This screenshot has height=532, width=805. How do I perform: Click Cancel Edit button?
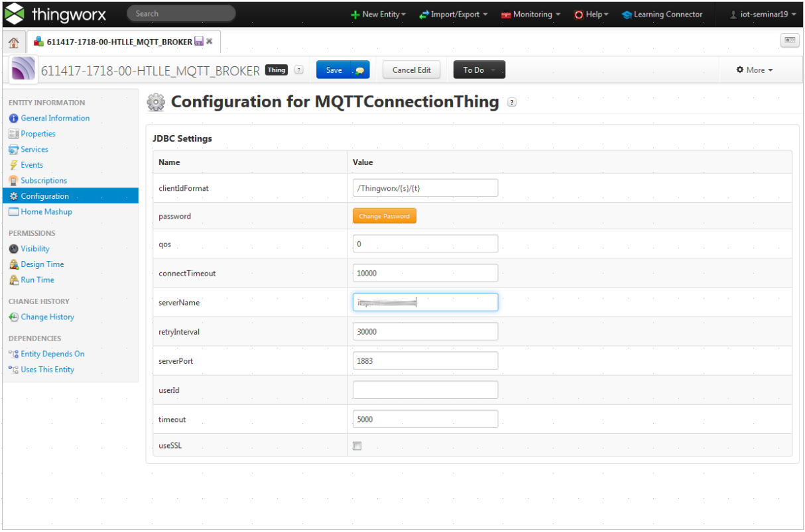tap(412, 70)
